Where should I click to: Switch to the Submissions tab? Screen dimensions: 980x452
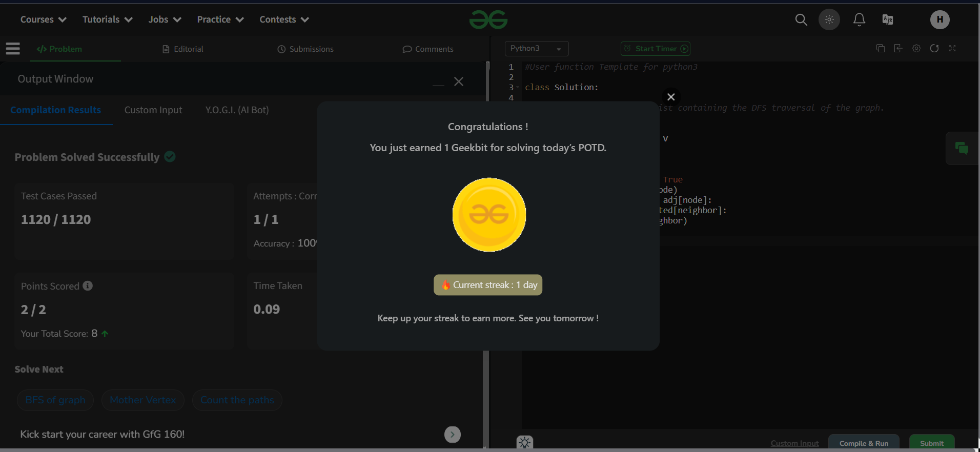(305, 49)
